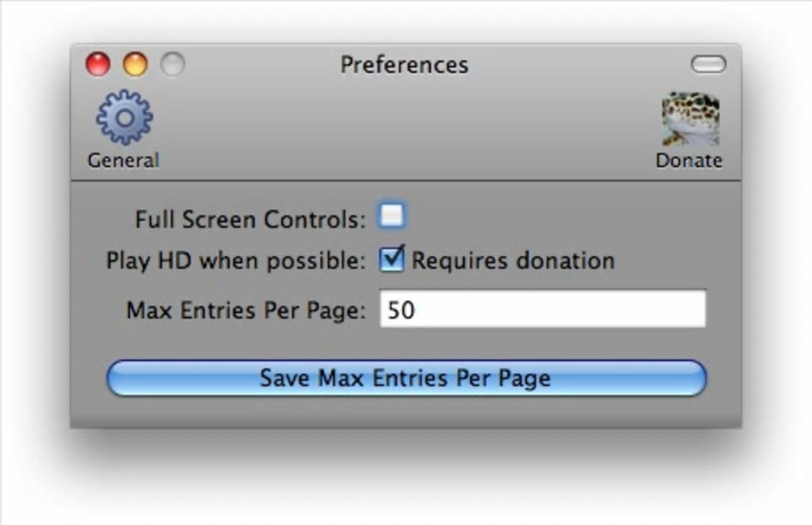
Task: Click the Max Entries Per Page label
Action: (246, 309)
